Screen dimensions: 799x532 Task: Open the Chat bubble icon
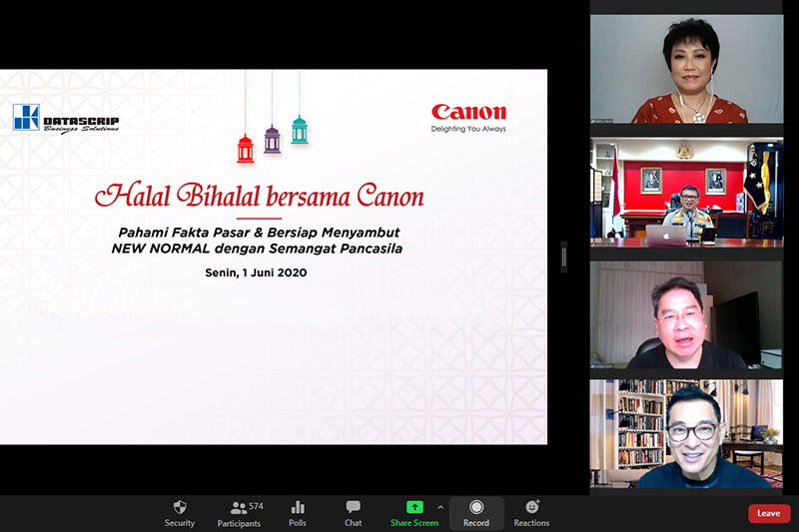[353, 506]
